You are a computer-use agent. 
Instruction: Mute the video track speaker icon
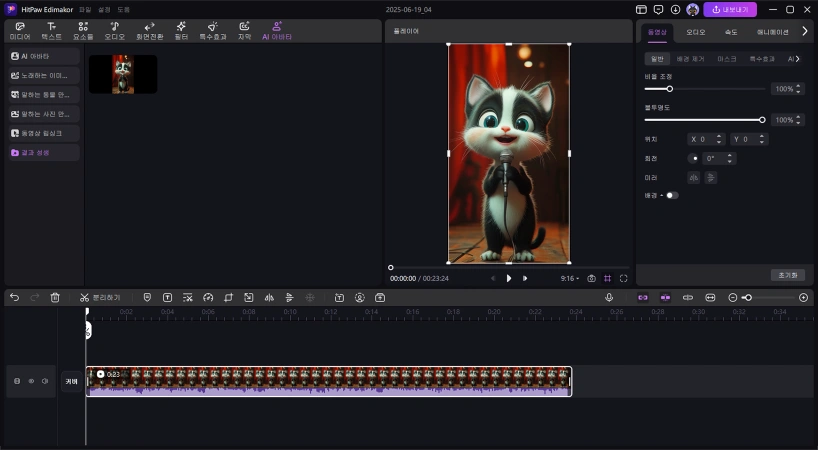[45, 381]
